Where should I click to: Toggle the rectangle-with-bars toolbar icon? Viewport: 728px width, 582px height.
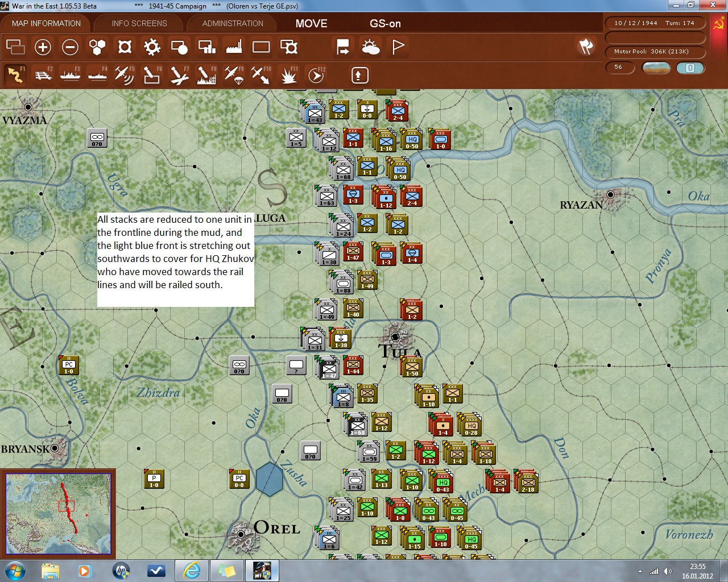[206, 47]
